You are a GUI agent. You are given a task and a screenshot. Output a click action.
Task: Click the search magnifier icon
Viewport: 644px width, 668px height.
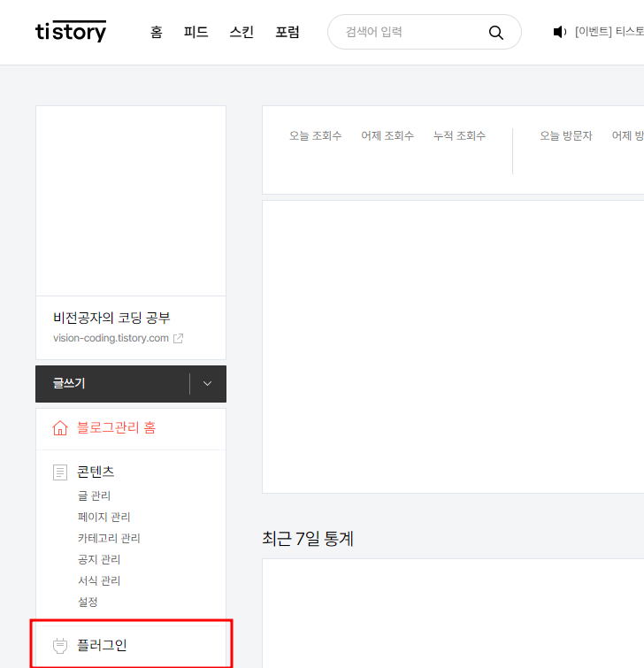tap(495, 33)
